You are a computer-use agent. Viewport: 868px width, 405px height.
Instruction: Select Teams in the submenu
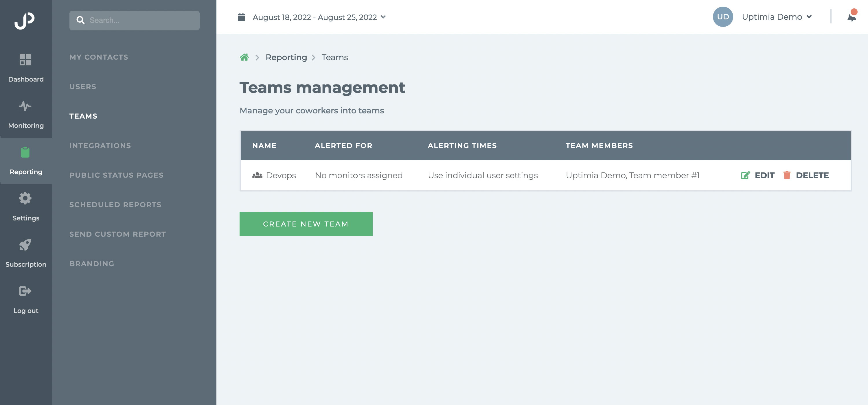tap(83, 116)
